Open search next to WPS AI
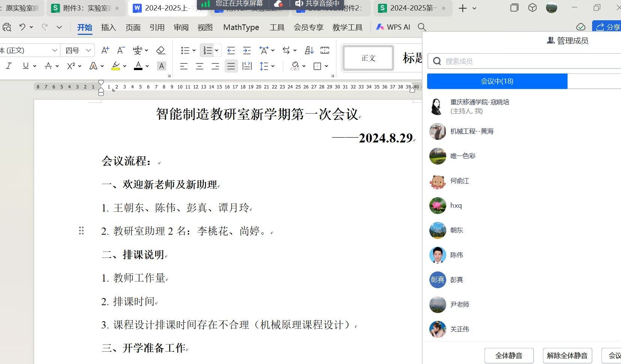The image size is (621, 364). (x=422, y=27)
